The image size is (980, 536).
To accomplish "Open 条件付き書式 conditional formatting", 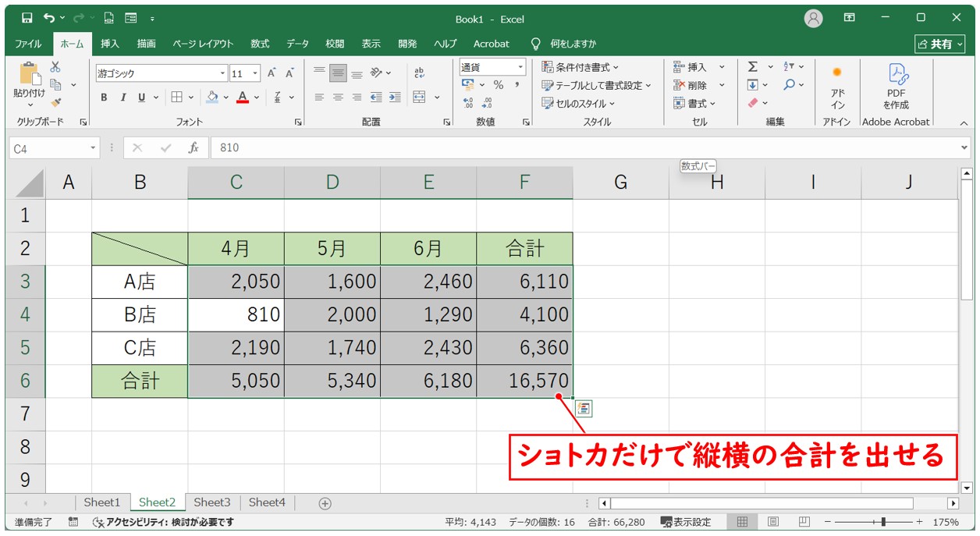I will (x=581, y=67).
